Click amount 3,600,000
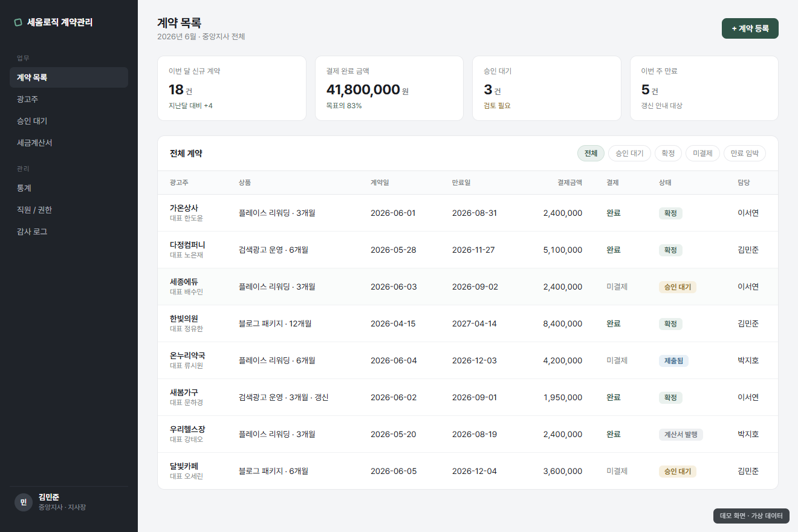 tap(563, 471)
